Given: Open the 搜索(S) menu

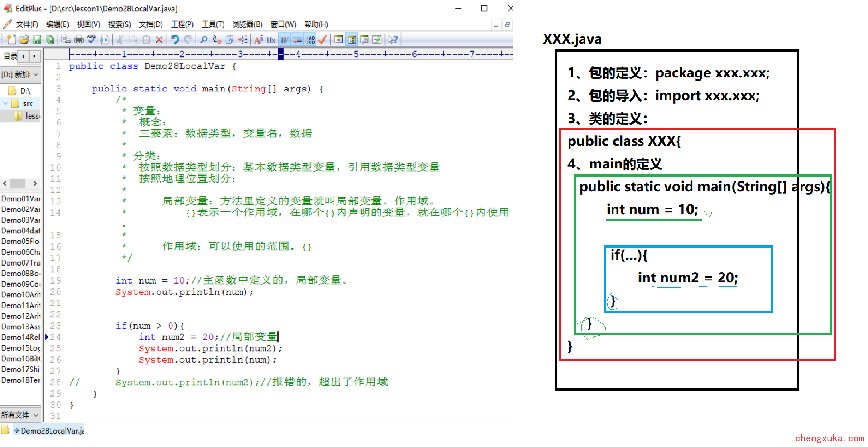Looking at the screenshot, I should point(119,24).
